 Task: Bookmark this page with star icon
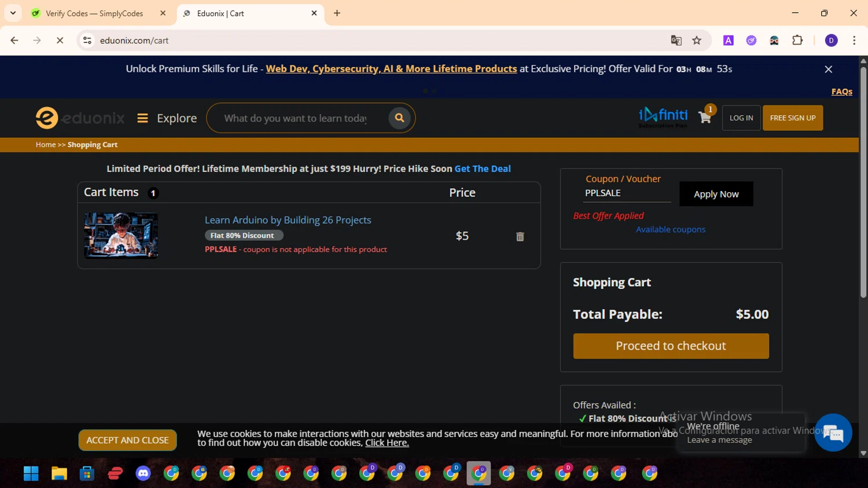click(x=697, y=41)
